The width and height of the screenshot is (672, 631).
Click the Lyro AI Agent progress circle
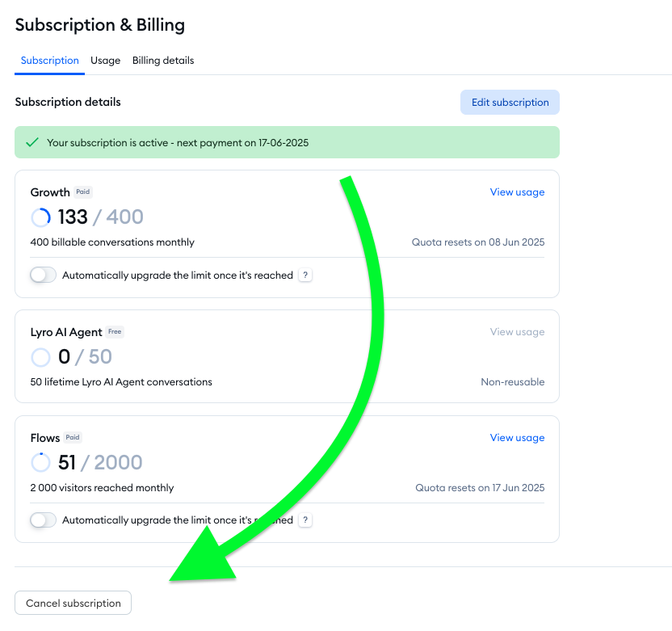(x=40, y=356)
